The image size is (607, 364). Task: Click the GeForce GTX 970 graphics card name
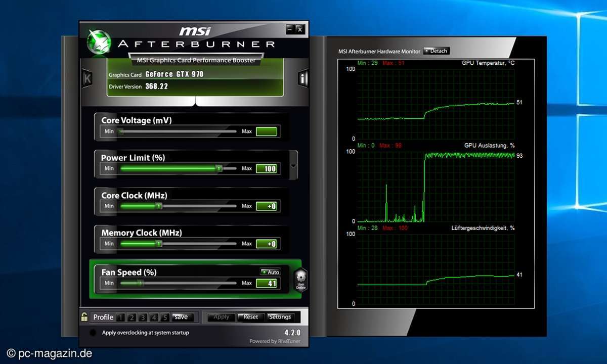tap(175, 74)
